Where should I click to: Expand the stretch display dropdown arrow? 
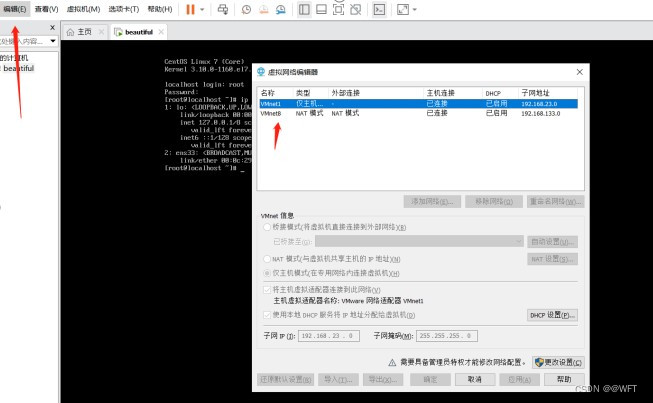(x=414, y=9)
